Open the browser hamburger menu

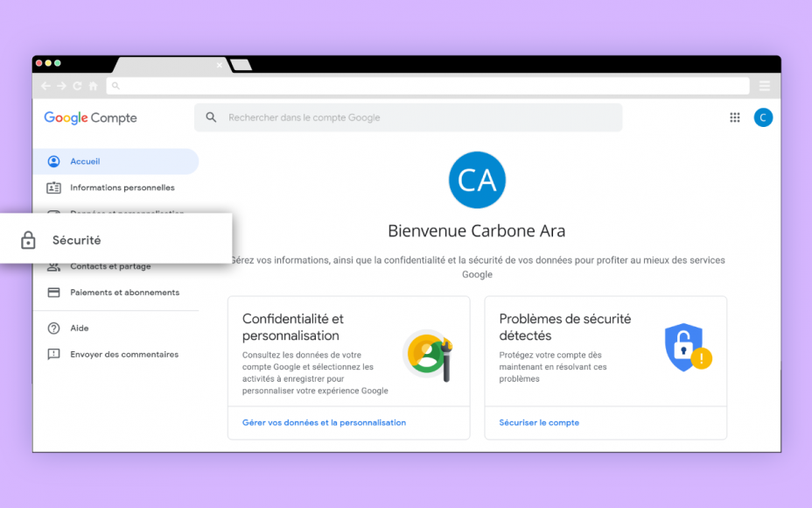pos(765,86)
